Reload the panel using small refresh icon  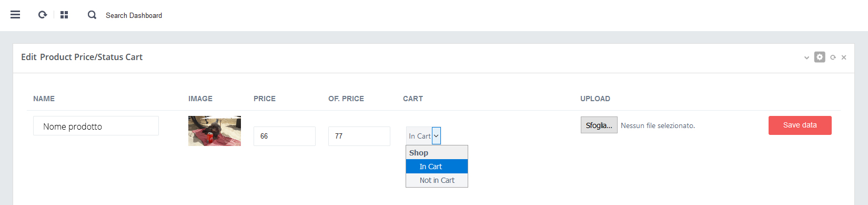pos(833,57)
